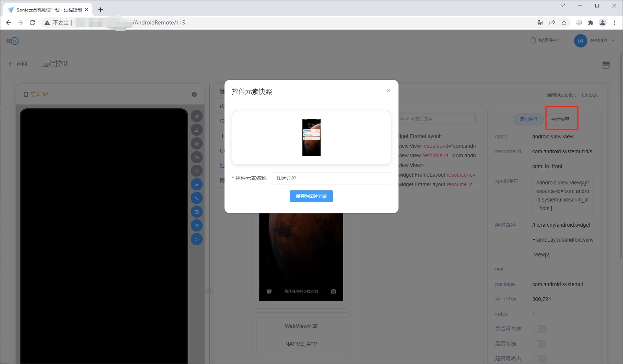
Task: Reload the browser page
Action: point(32,23)
